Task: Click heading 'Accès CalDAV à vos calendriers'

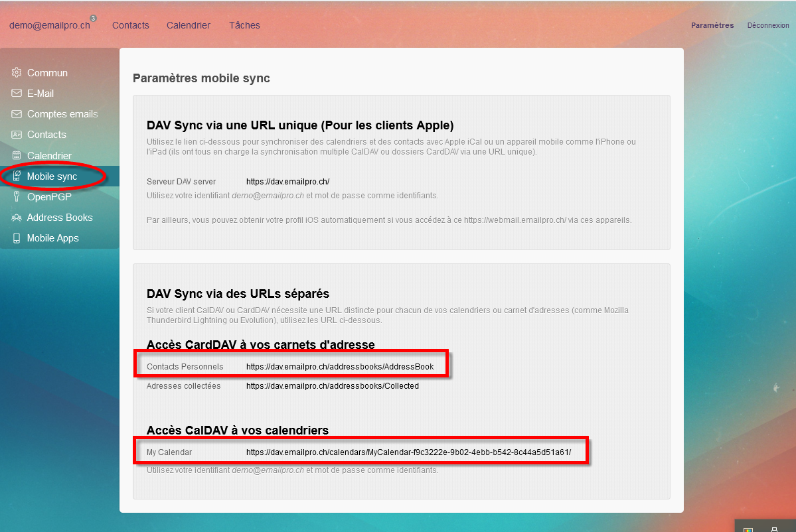Action: click(238, 431)
